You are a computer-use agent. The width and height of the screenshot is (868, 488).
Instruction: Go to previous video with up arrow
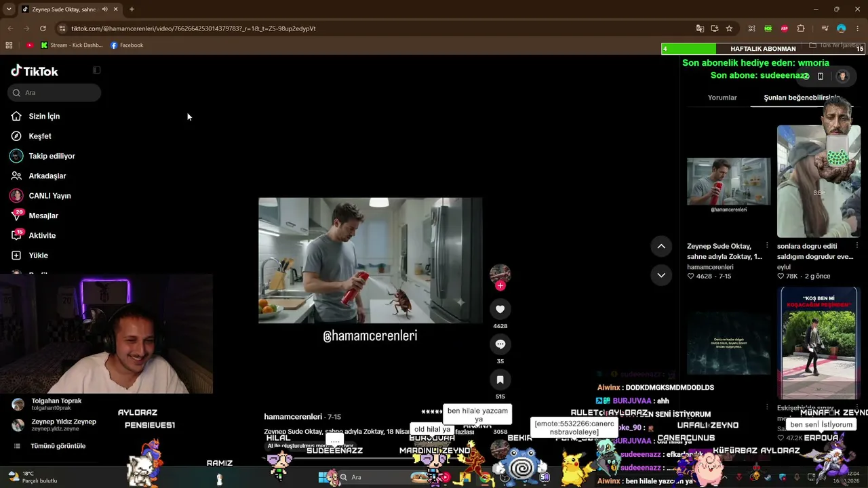(661, 246)
